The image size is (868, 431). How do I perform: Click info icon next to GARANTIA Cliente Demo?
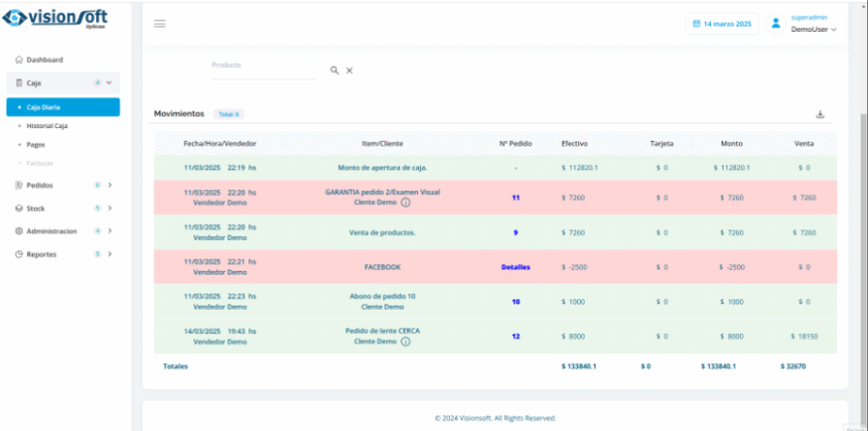(x=405, y=202)
